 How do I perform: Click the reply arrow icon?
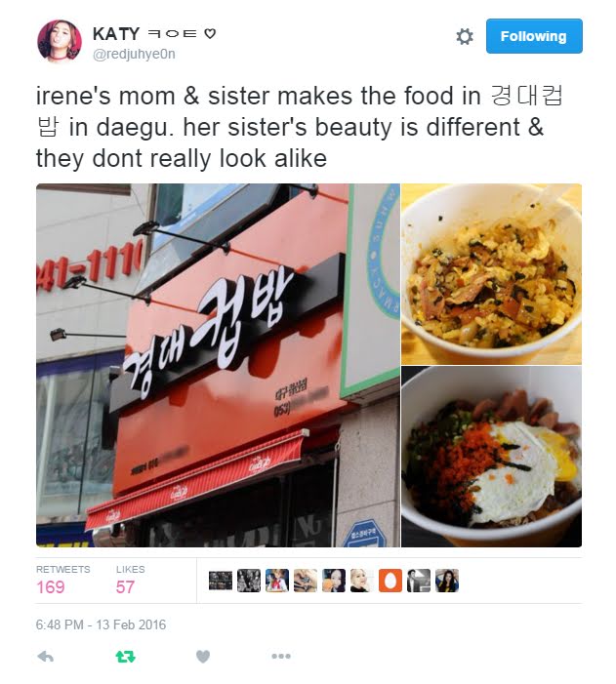tap(46, 656)
